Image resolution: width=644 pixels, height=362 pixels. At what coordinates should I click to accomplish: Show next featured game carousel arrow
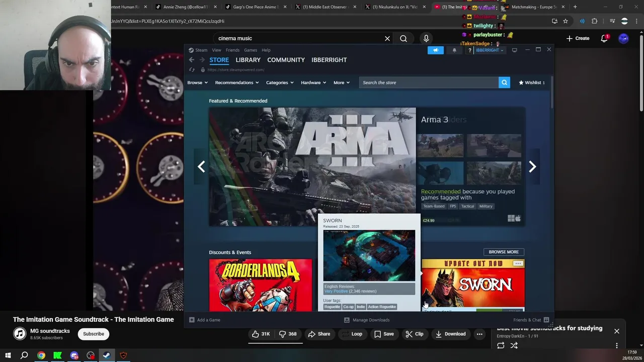pyautogui.click(x=532, y=166)
